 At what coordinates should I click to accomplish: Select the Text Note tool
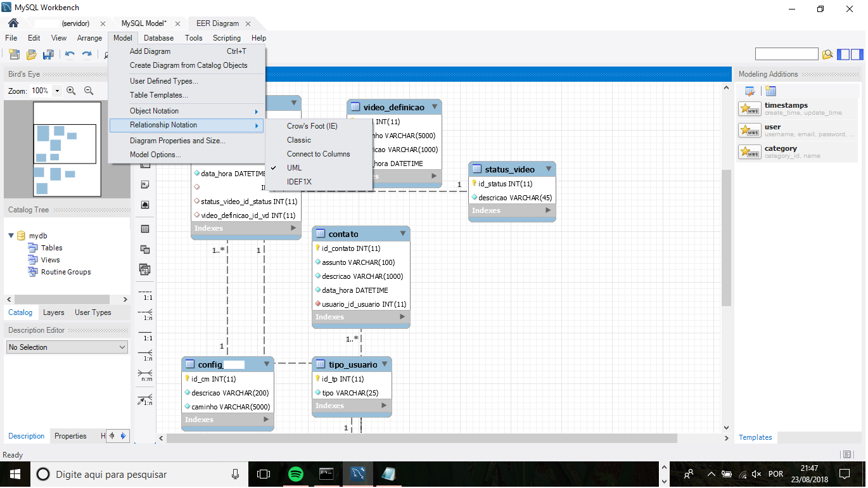145,184
